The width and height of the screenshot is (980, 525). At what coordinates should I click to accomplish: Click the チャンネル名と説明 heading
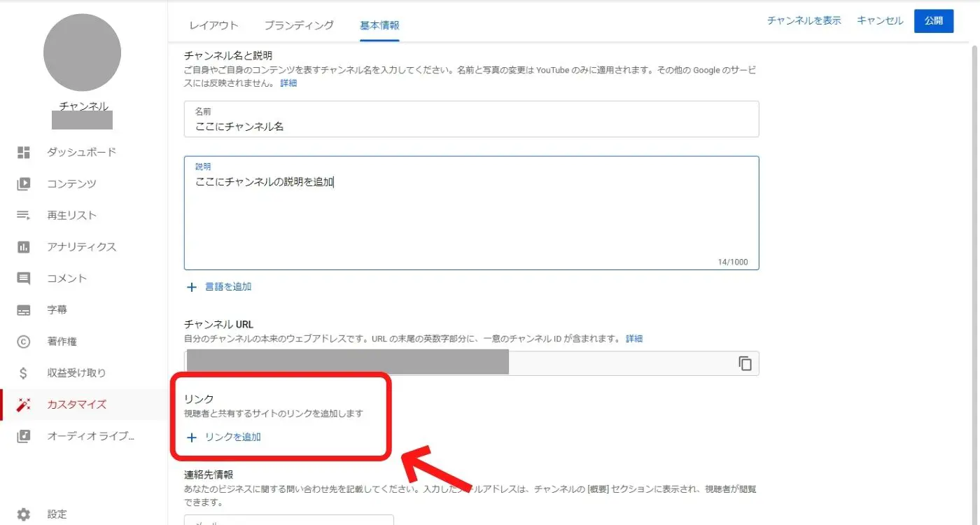(x=227, y=55)
